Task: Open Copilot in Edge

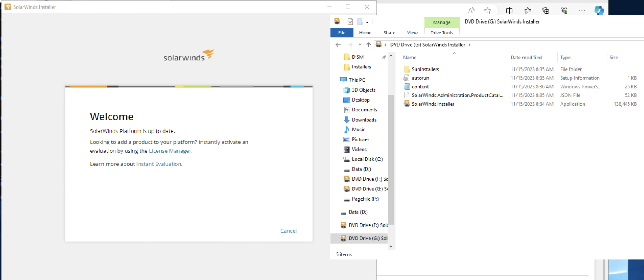Action: (x=599, y=11)
